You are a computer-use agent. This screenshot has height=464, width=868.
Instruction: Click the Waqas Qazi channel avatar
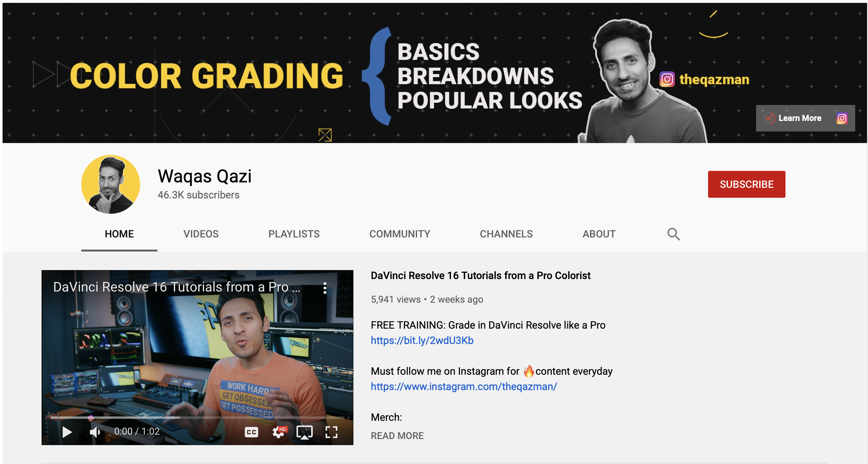click(111, 184)
